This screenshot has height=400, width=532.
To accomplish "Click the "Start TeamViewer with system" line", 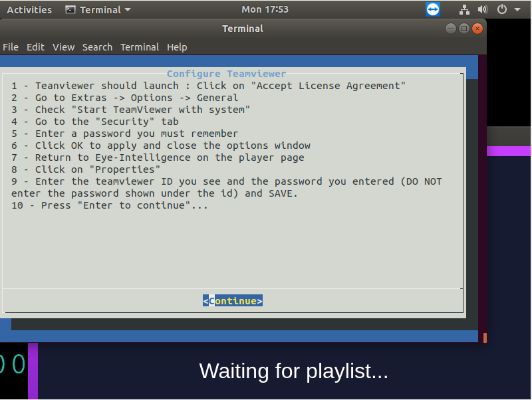I will (130, 110).
